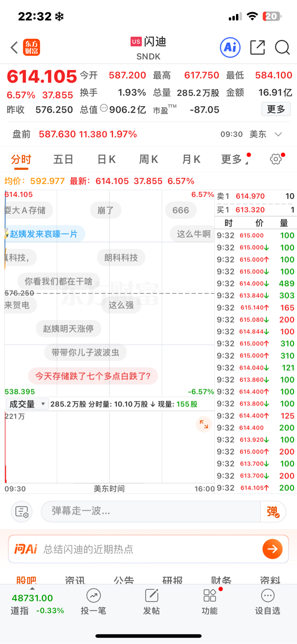
Task: Tap the trade row 613.840 with 303
Action: coord(256,295)
